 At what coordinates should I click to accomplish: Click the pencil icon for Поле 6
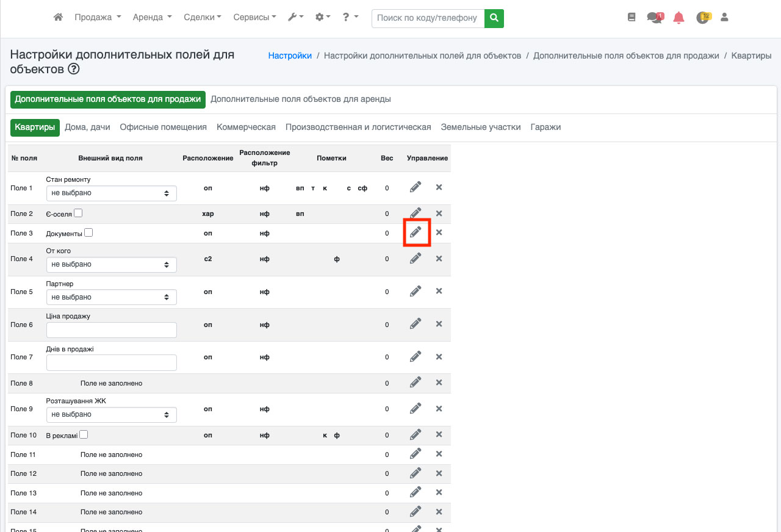tap(416, 324)
